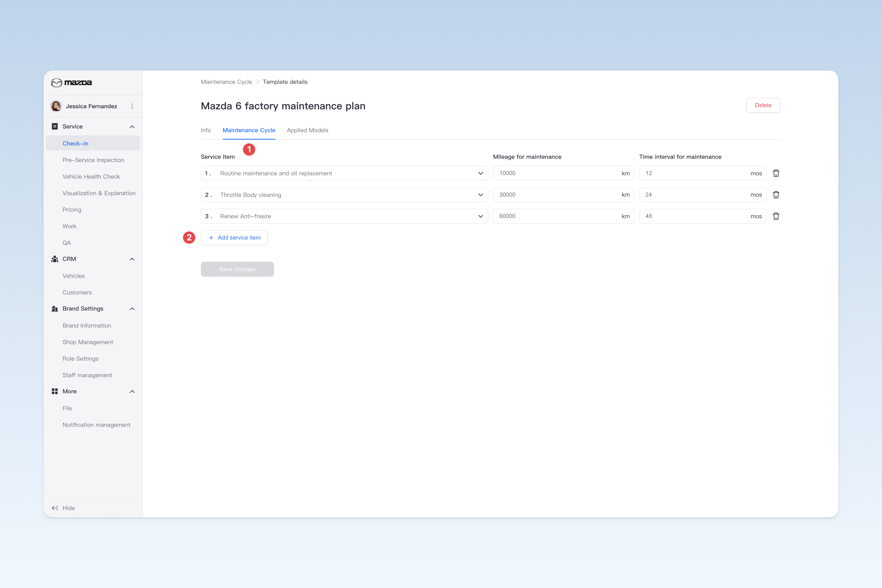Edit the 30000 km mileage field
Image resolution: width=882 pixels, height=588 pixels.
click(563, 195)
